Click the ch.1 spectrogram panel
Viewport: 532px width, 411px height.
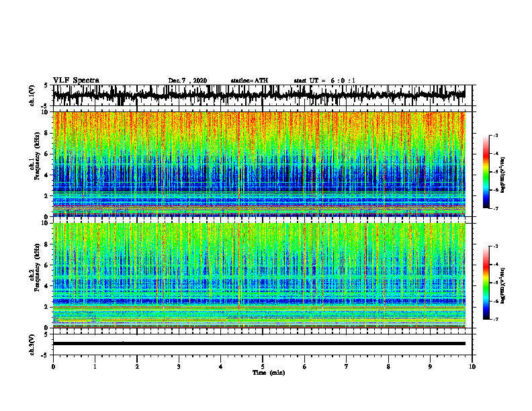click(x=259, y=164)
